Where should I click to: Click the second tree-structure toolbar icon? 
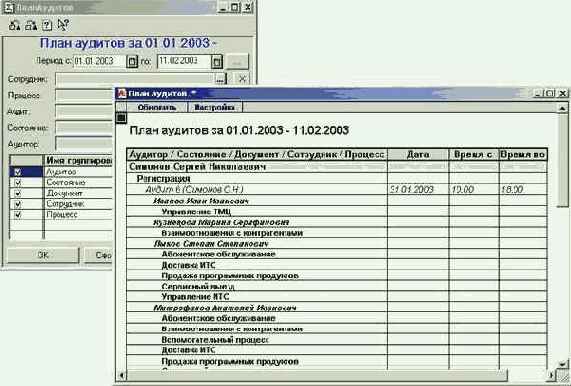point(31,25)
